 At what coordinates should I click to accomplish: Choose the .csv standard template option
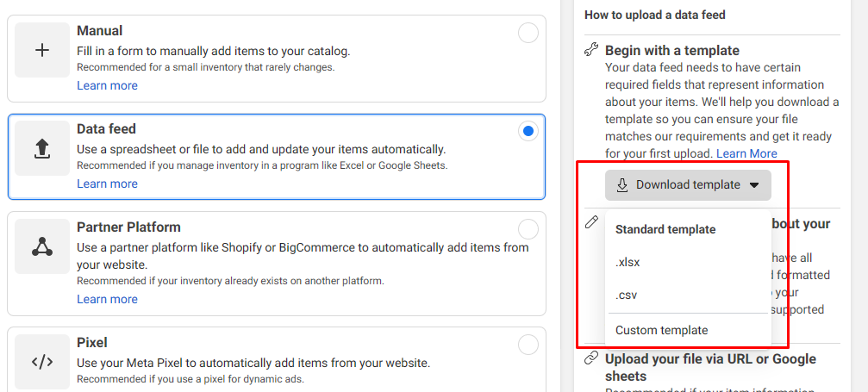pos(626,295)
